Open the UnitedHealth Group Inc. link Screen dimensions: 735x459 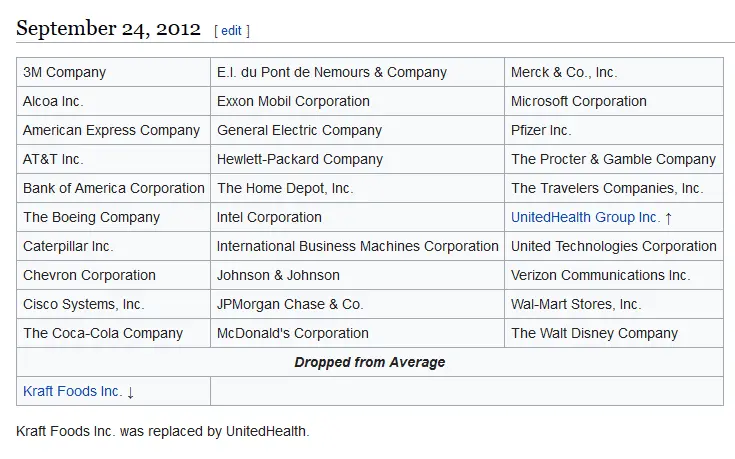(x=585, y=217)
